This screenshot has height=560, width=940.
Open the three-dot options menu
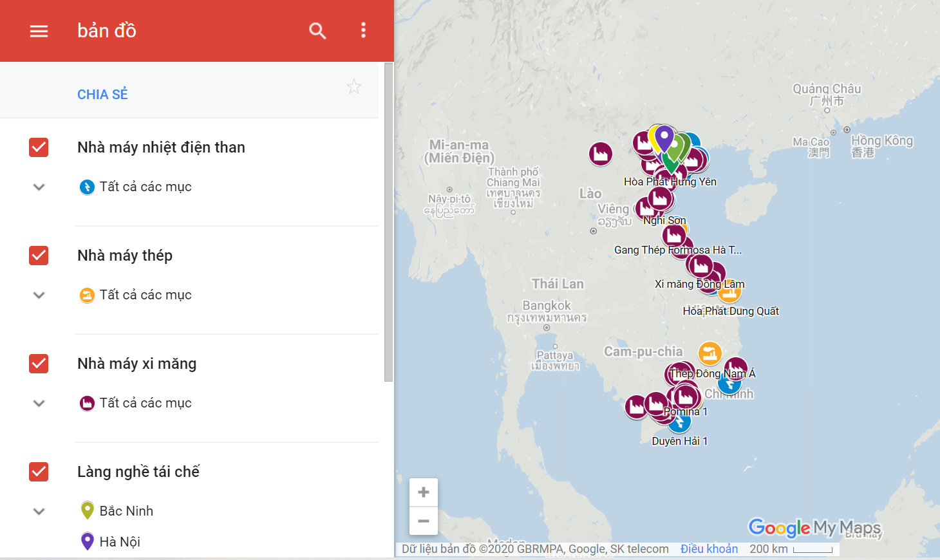click(364, 30)
